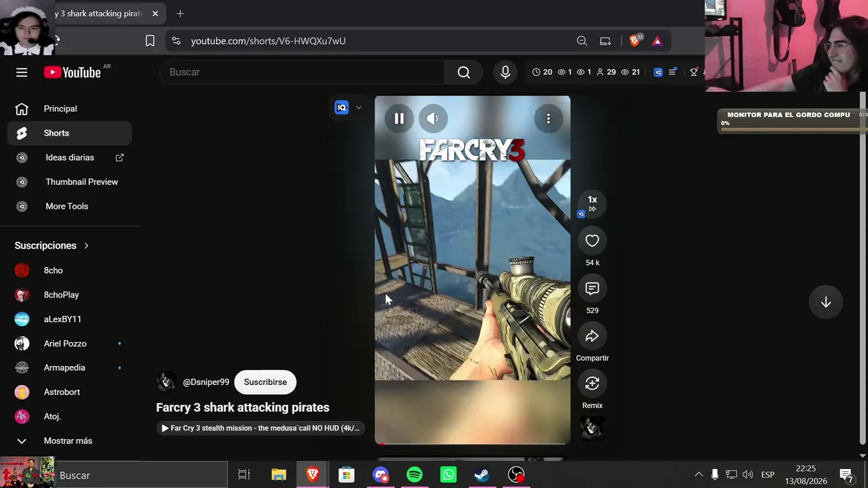The width and height of the screenshot is (868, 488).
Task: Click the person stat showing 29
Action: click(x=606, y=72)
